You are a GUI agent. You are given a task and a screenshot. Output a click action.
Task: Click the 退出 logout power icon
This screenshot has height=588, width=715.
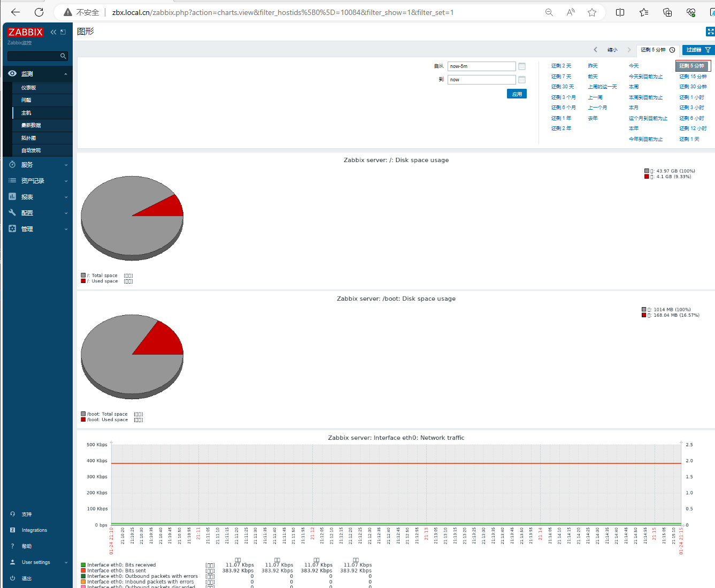point(12,578)
